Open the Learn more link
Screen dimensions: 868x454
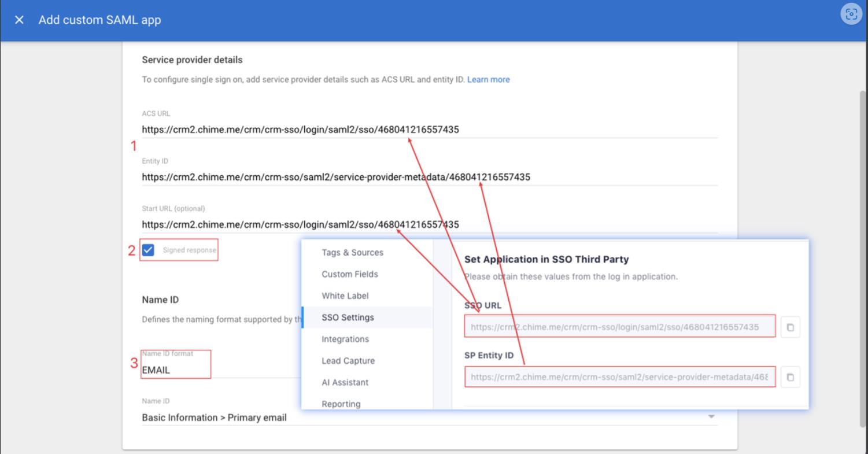pos(489,79)
